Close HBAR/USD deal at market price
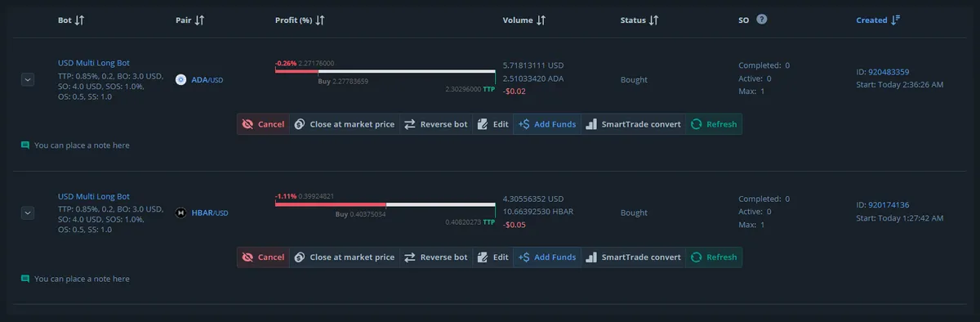Screen dimensions: 980x322 click(x=345, y=257)
